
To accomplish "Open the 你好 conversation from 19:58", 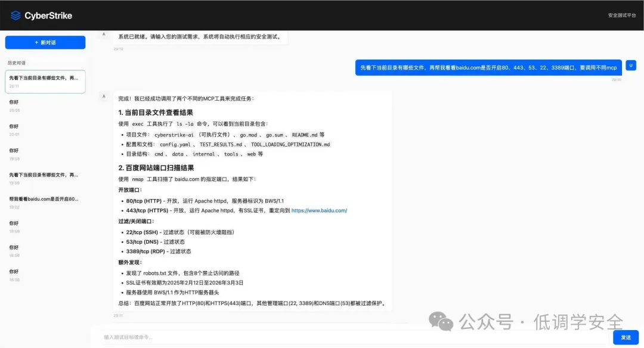I will tap(45, 154).
